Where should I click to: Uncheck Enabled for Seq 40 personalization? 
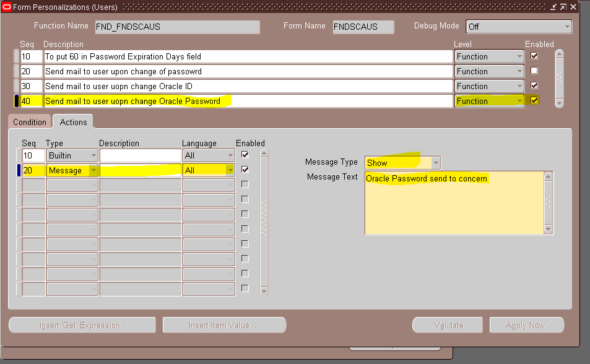[x=534, y=100]
